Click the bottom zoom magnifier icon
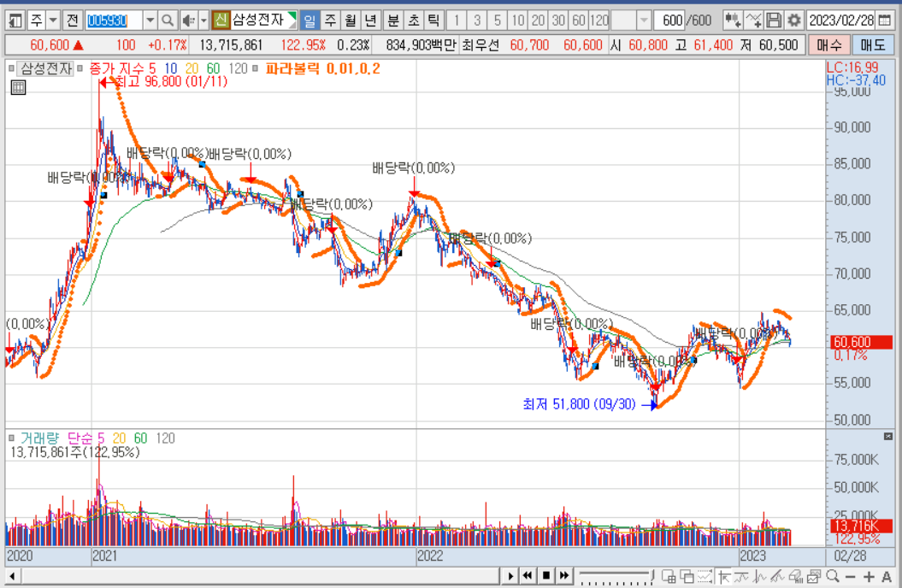This screenshot has height=588, width=902. click(x=833, y=576)
